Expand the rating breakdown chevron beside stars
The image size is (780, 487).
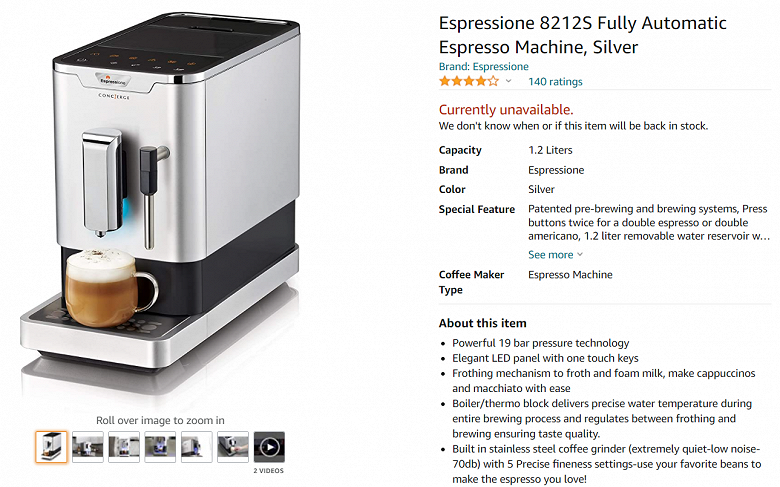click(508, 81)
